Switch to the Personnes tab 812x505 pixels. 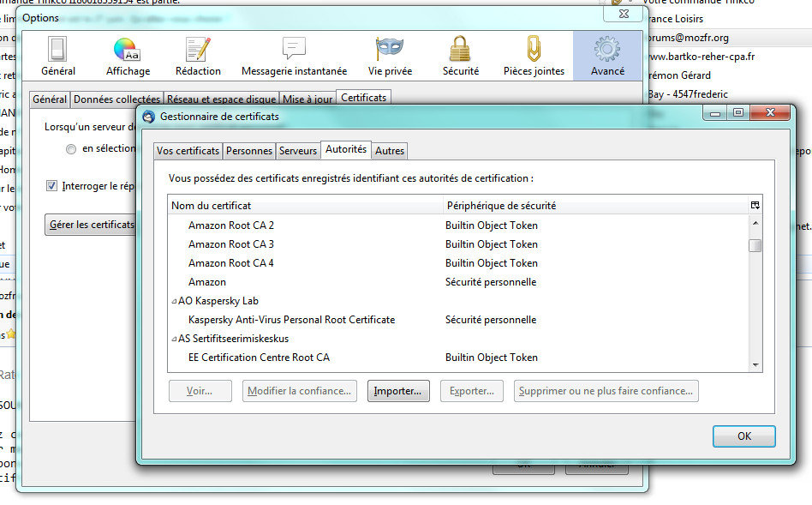249,151
